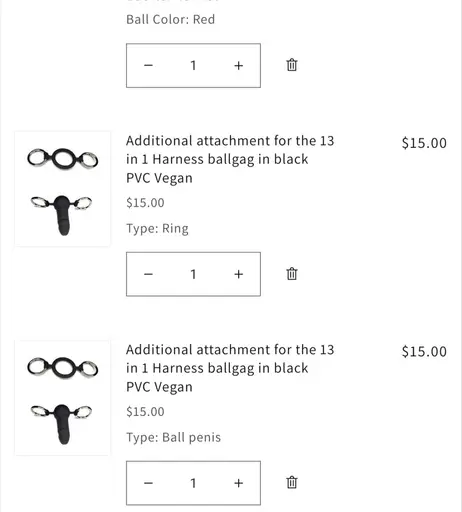Increase quantity of the Ball Color Red item

tap(238, 65)
